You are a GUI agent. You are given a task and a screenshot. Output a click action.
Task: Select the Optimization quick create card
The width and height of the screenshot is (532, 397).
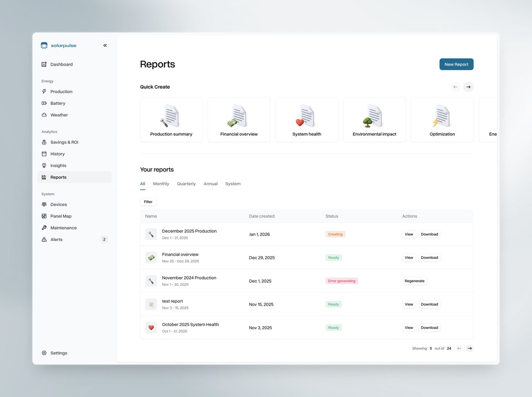pos(442,120)
